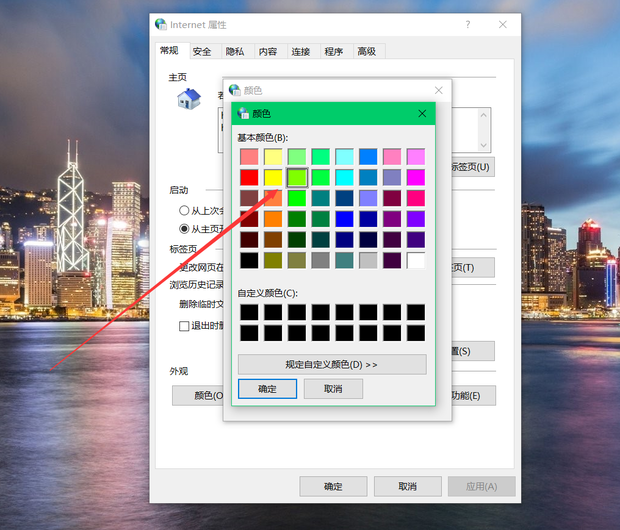Image resolution: width=620 pixels, height=530 pixels.
Task: Pick the pure yellow basic color swatch
Action: pos(273,178)
